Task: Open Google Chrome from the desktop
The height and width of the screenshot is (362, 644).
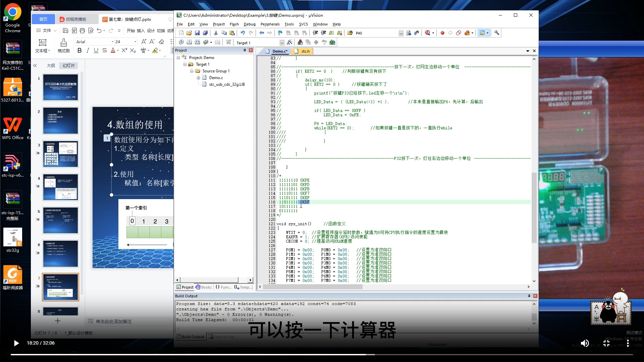Action: pos(13,18)
